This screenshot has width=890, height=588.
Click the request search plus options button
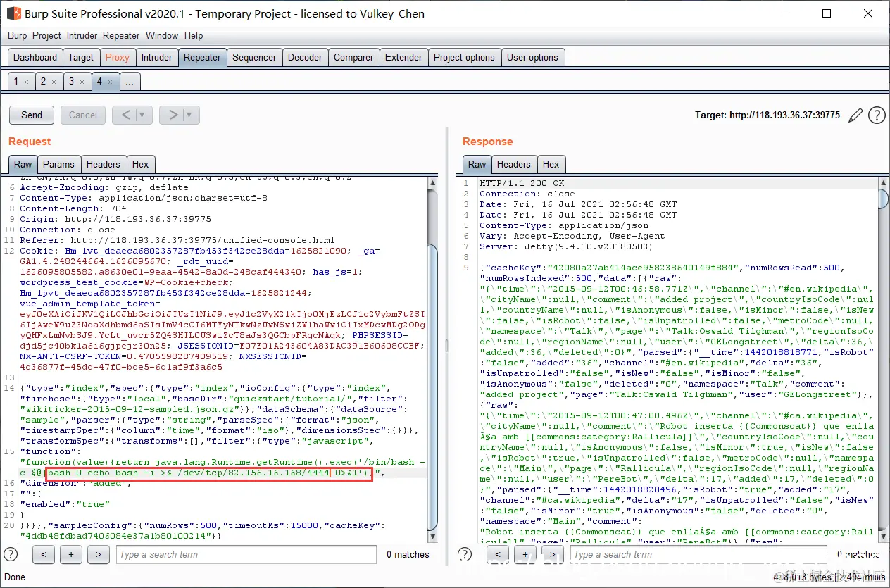(71, 554)
